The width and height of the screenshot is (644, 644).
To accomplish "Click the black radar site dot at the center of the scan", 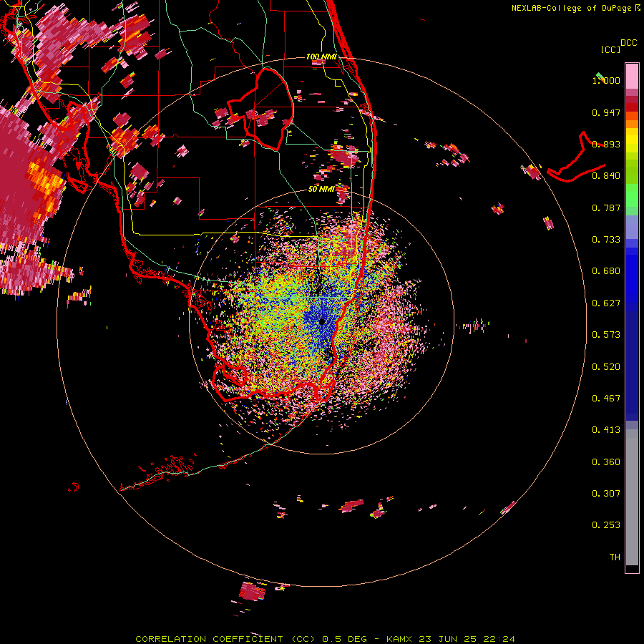I will [x=322, y=321].
